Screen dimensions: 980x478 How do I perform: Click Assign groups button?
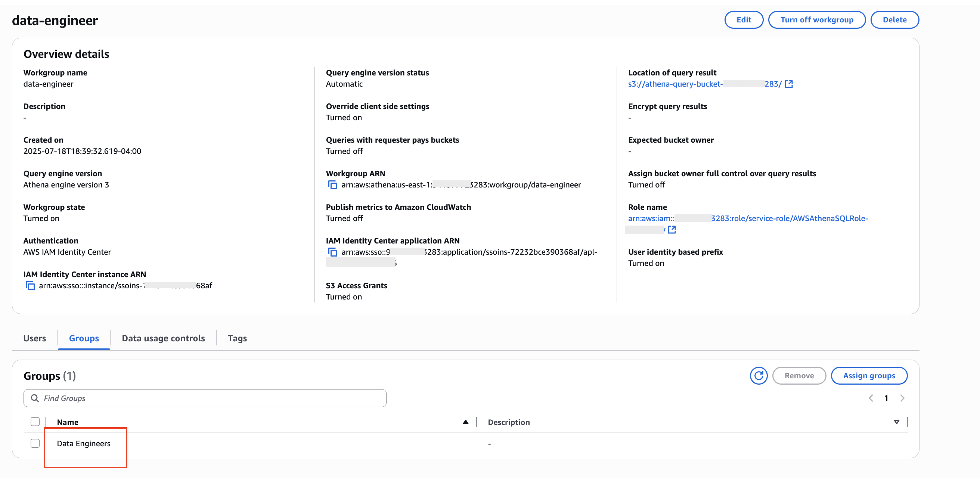coord(869,376)
